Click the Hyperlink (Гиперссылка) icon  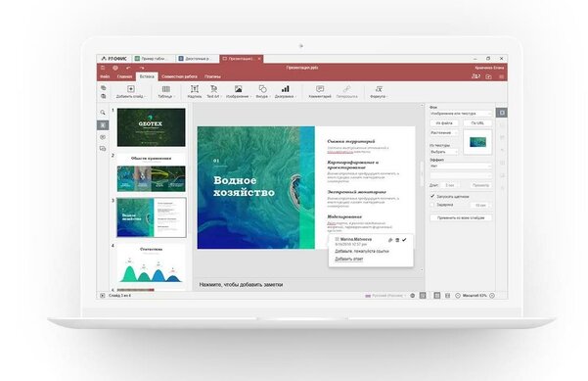pyautogui.click(x=347, y=89)
